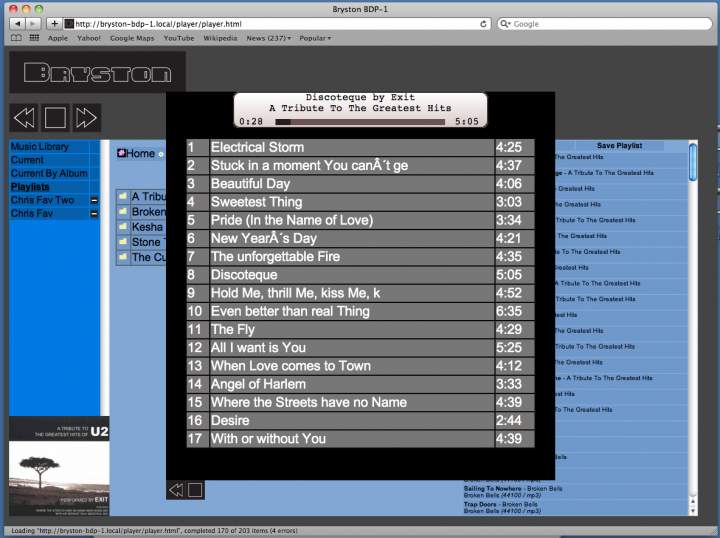
Task: Open the Google Maps bookmark link
Action: tap(132, 38)
